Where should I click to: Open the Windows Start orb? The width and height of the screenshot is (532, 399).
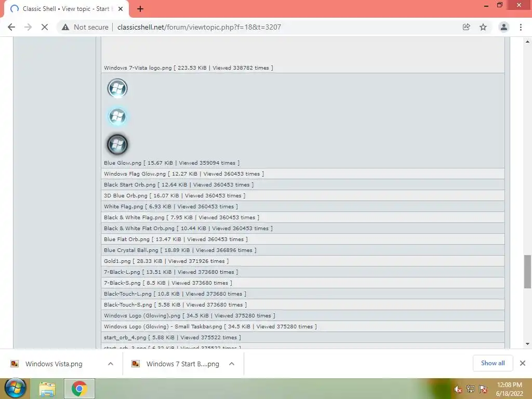pyautogui.click(x=15, y=389)
